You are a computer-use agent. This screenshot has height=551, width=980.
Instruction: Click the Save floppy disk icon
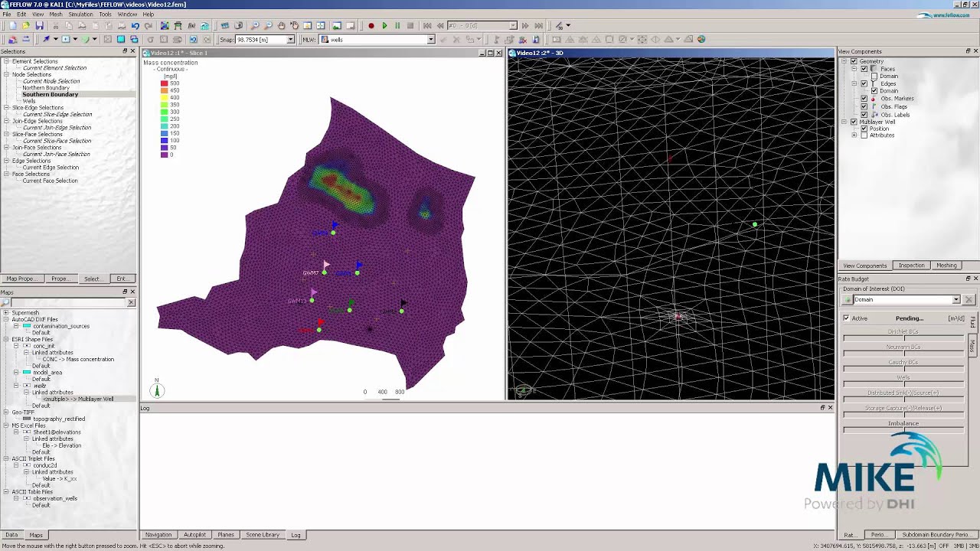tap(39, 25)
